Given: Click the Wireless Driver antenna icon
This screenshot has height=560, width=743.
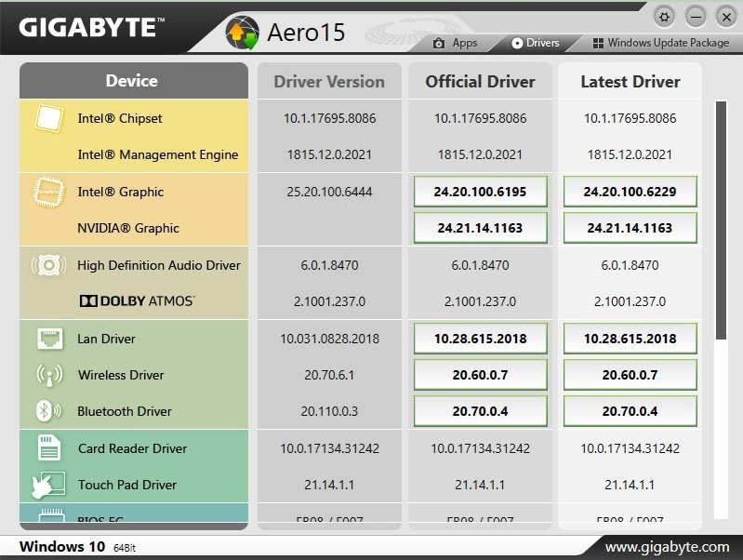Looking at the screenshot, I should pos(49,375).
